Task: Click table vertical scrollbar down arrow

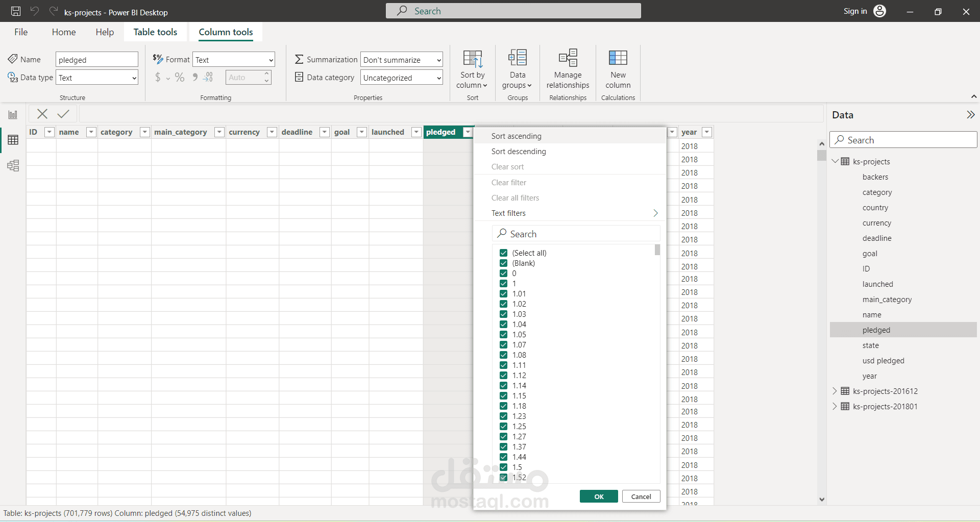Action: [821, 500]
